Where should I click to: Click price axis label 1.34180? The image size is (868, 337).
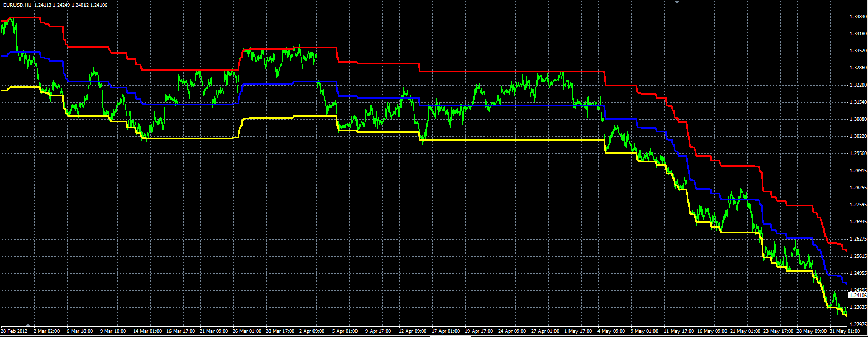(858, 34)
